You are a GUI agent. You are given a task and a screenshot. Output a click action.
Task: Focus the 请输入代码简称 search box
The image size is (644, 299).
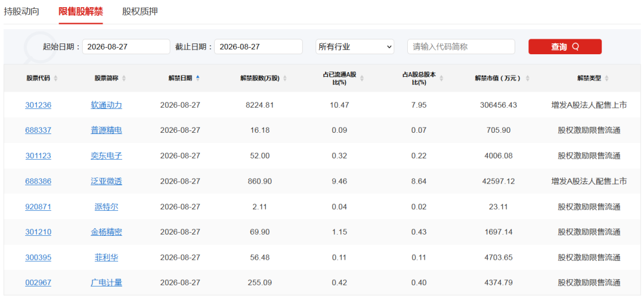click(461, 47)
